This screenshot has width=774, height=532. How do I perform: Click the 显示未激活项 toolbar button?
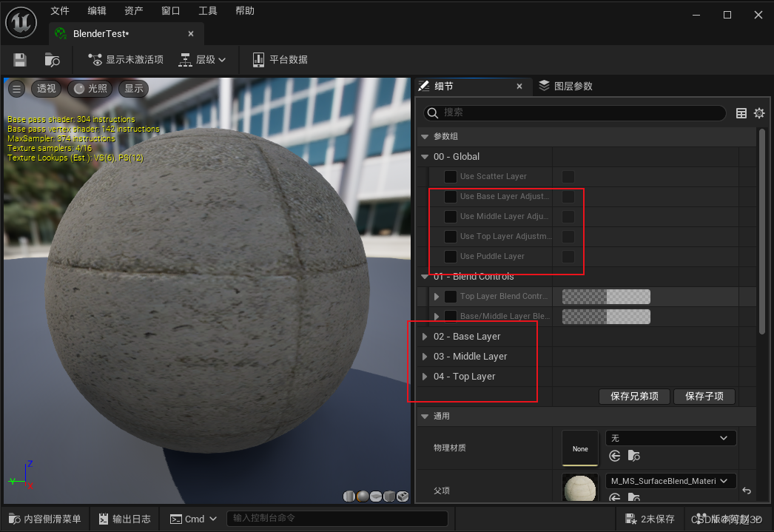[x=125, y=60]
